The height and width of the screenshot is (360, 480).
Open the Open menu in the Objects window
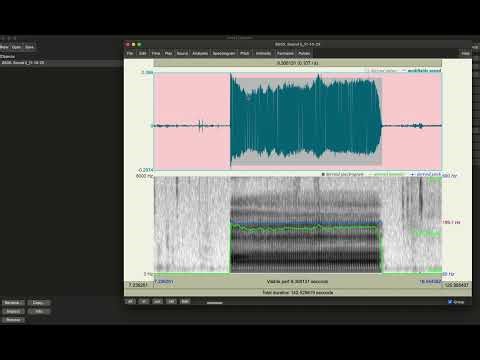click(x=16, y=47)
